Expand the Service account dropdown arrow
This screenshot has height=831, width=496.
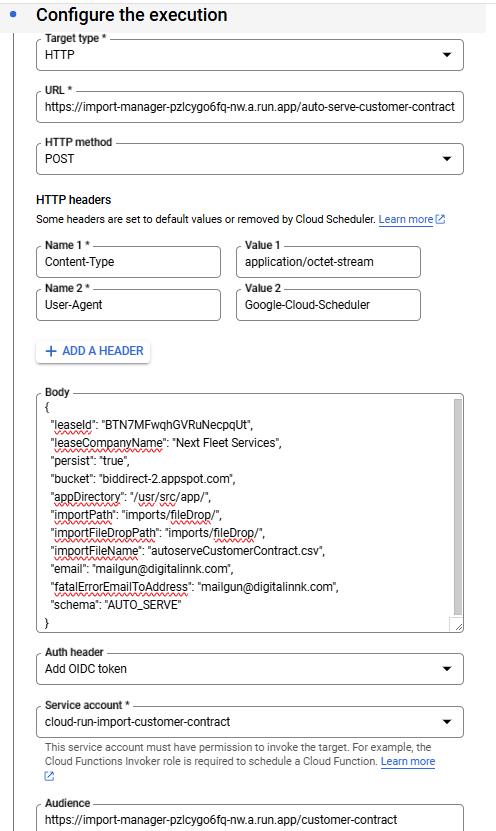pos(447,721)
